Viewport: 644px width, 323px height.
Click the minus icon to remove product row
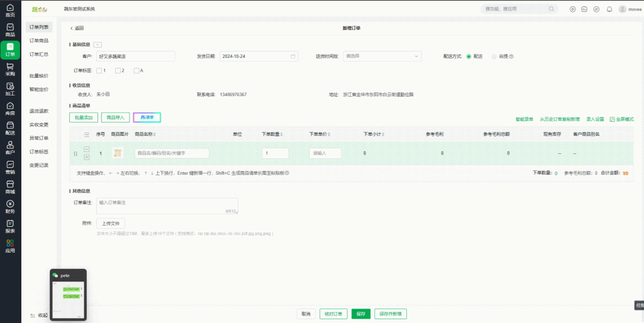pyautogui.click(x=86, y=149)
